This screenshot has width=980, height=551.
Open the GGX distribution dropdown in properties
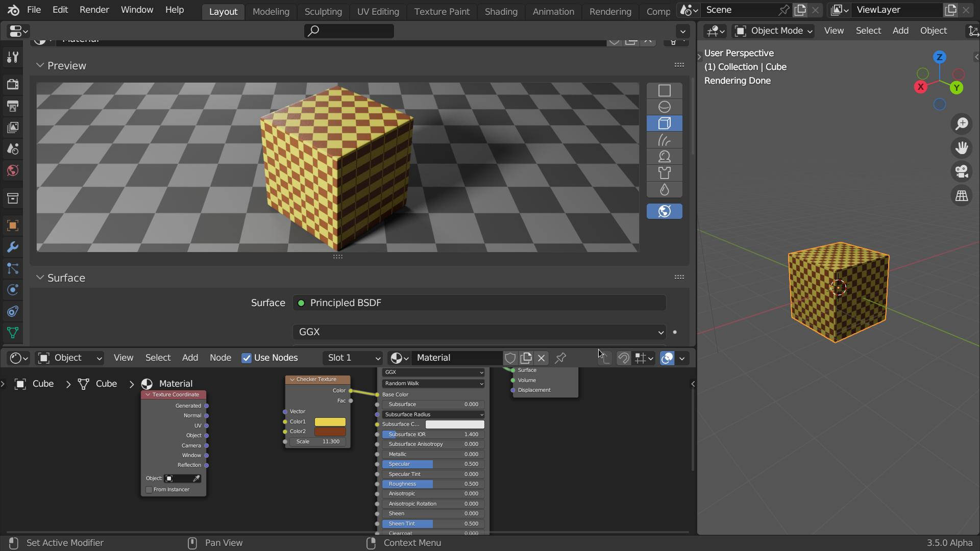pos(479,332)
